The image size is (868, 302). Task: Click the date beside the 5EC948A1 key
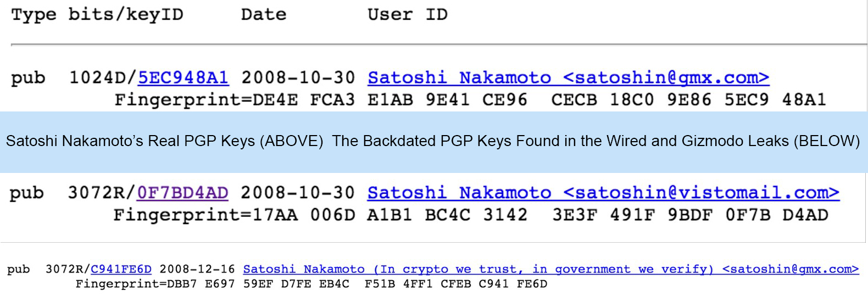pyautogui.click(x=298, y=78)
